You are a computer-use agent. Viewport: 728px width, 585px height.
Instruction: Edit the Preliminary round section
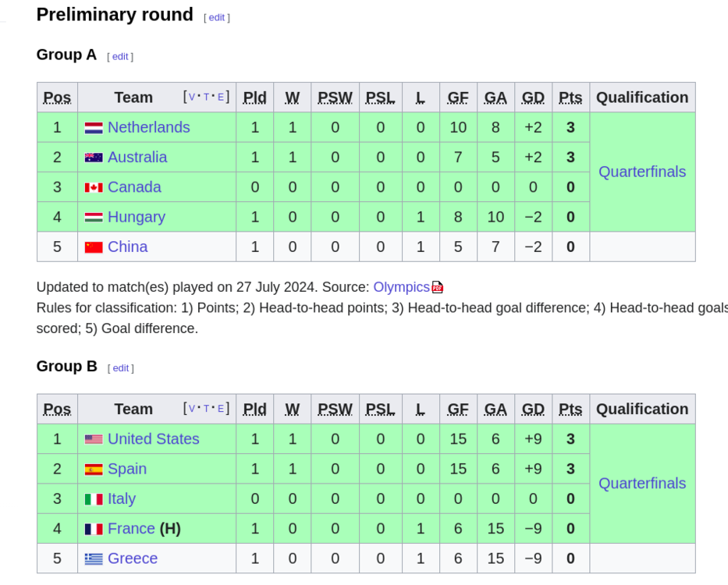(217, 17)
